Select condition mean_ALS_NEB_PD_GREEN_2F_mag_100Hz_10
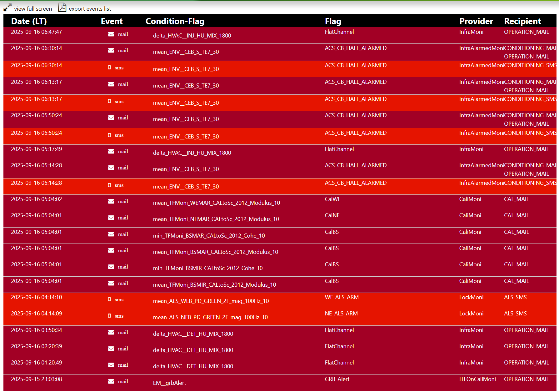 pyautogui.click(x=210, y=317)
